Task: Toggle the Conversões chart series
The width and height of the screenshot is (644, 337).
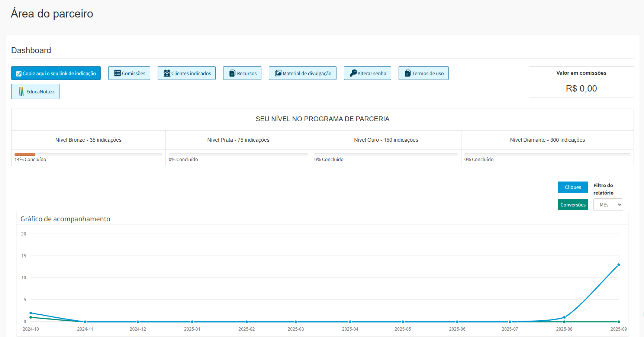Action: coord(573,205)
